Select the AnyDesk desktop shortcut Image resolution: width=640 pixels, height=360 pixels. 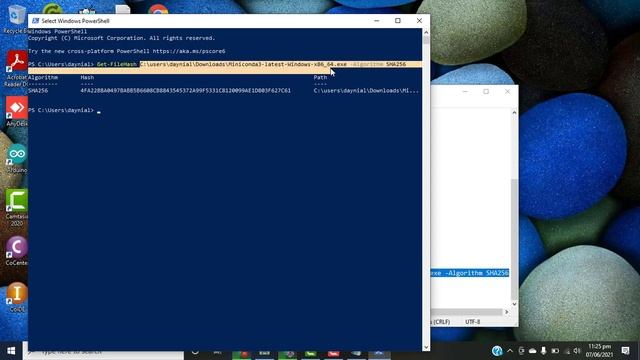click(x=16, y=111)
